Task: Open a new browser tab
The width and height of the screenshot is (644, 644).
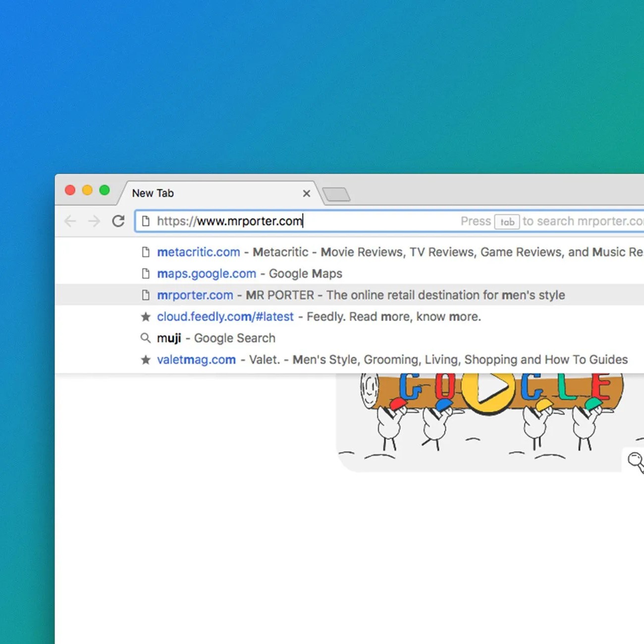Action: pos(337,195)
